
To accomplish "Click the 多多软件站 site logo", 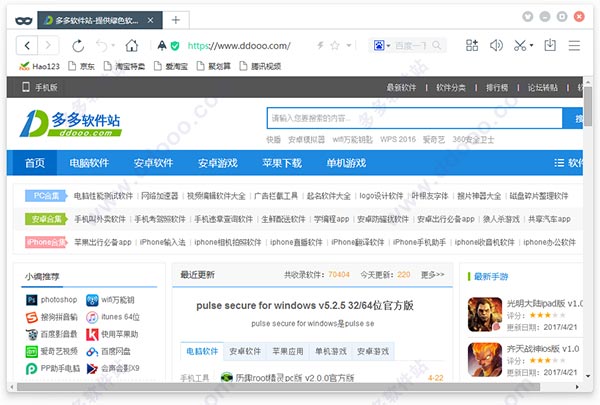I will 71,124.
